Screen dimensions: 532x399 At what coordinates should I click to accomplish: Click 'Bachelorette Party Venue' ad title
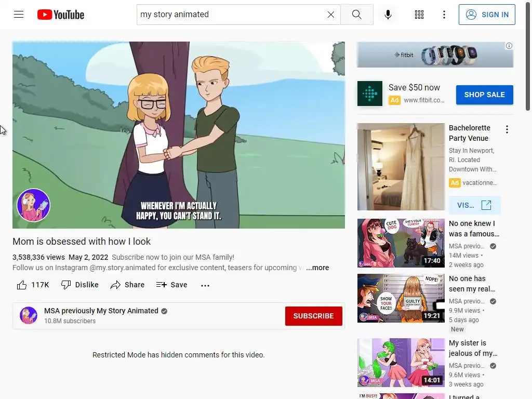[x=470, y=133]
